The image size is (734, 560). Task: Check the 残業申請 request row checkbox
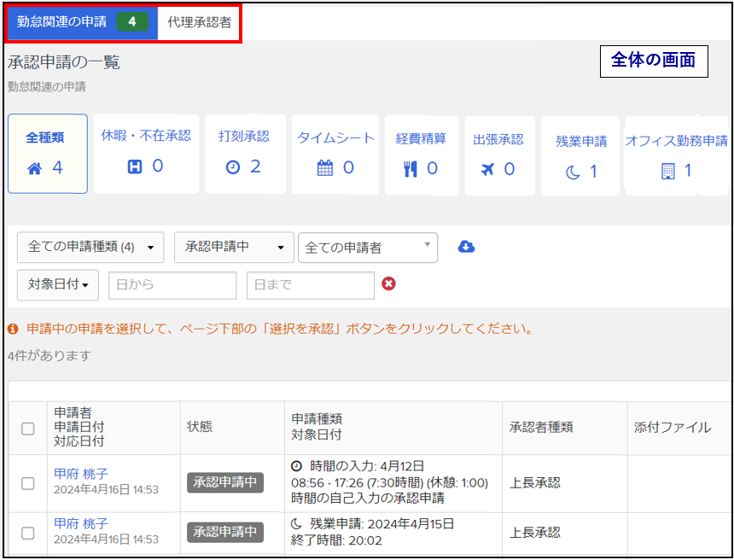(28, 533)
